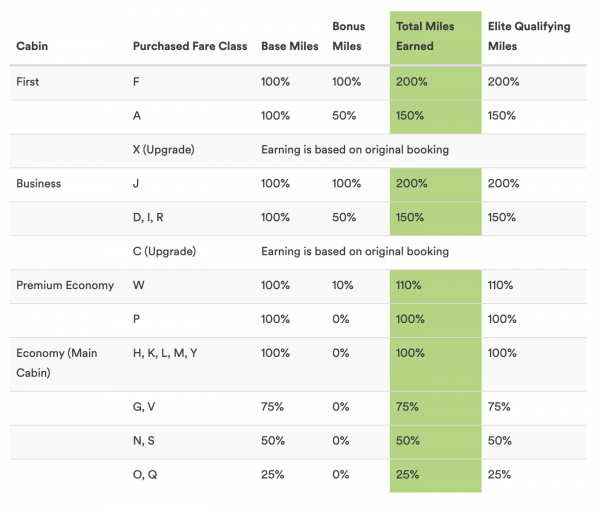Click the Cabin column header
Viewport: 600px width, 512px height.
click(x=32, y=46)
